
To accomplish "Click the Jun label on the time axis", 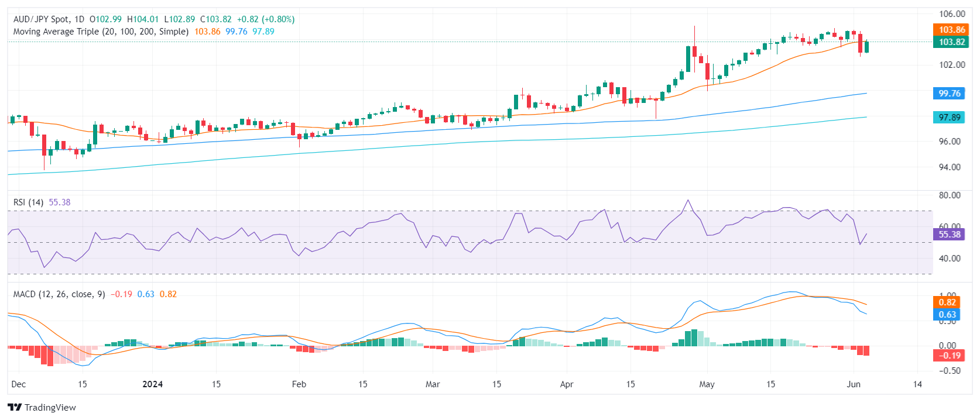I will pos(854,384).
